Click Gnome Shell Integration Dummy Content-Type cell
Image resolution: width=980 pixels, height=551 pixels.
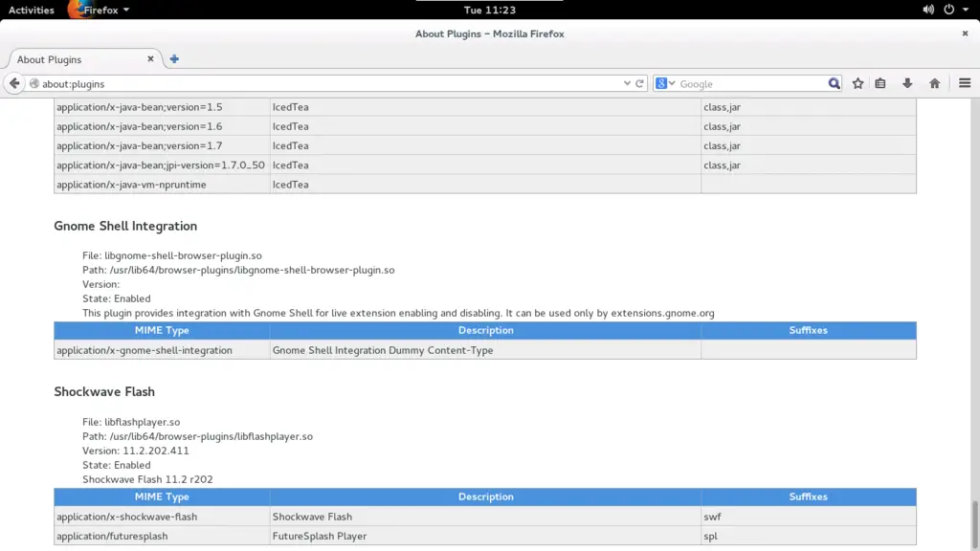485,350
